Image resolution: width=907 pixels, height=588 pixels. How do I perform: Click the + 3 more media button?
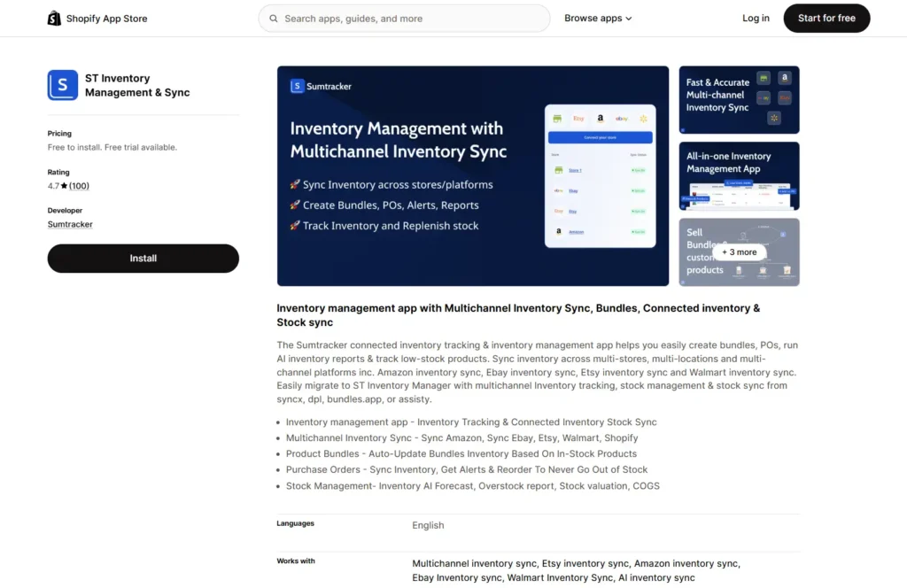pos(740,251)
